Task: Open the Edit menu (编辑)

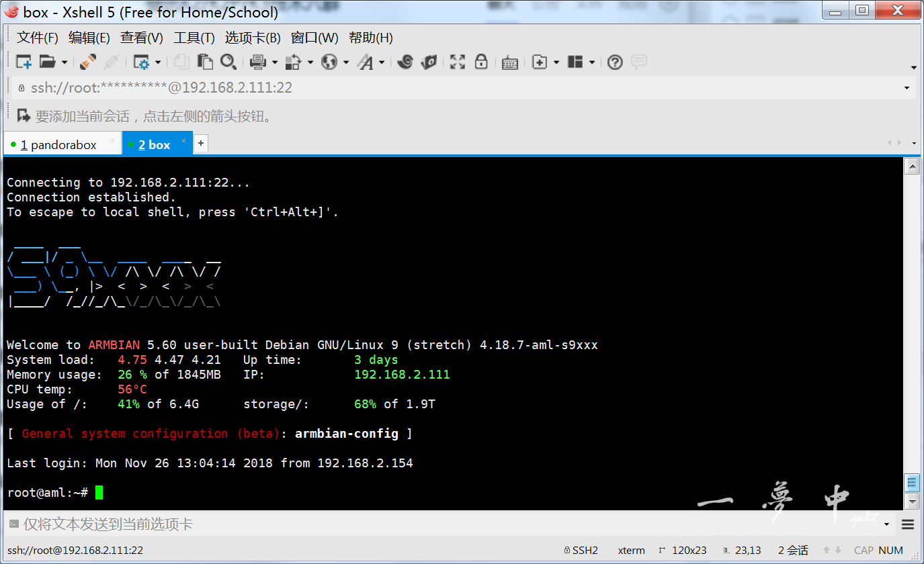Action: pos(89,38)
